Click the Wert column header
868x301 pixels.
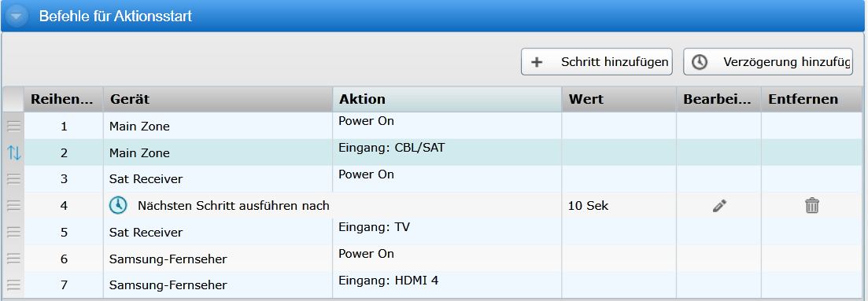619,100
